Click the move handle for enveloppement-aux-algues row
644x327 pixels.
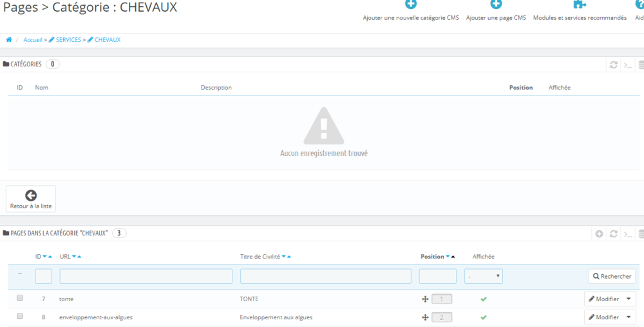pos(425,317)
